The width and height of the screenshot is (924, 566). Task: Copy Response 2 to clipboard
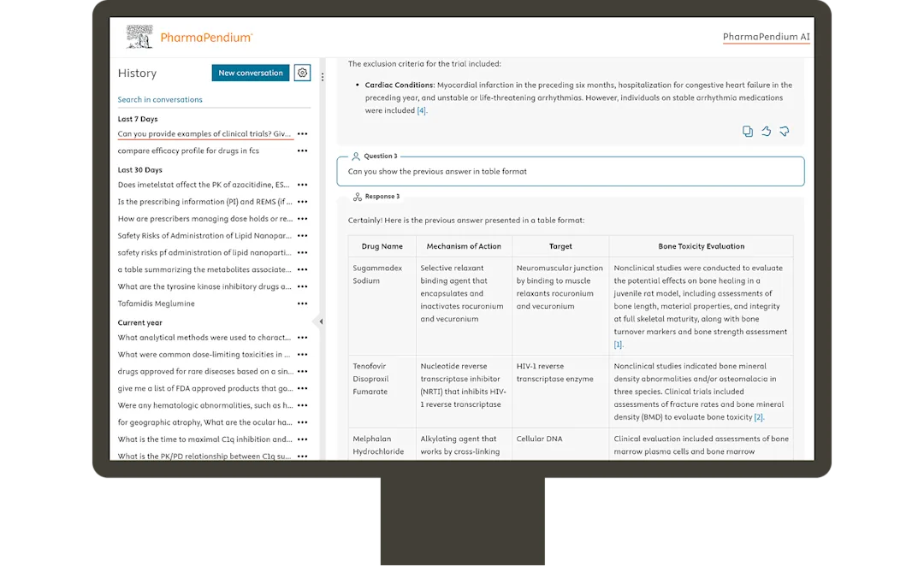click(x=748, y=131)
